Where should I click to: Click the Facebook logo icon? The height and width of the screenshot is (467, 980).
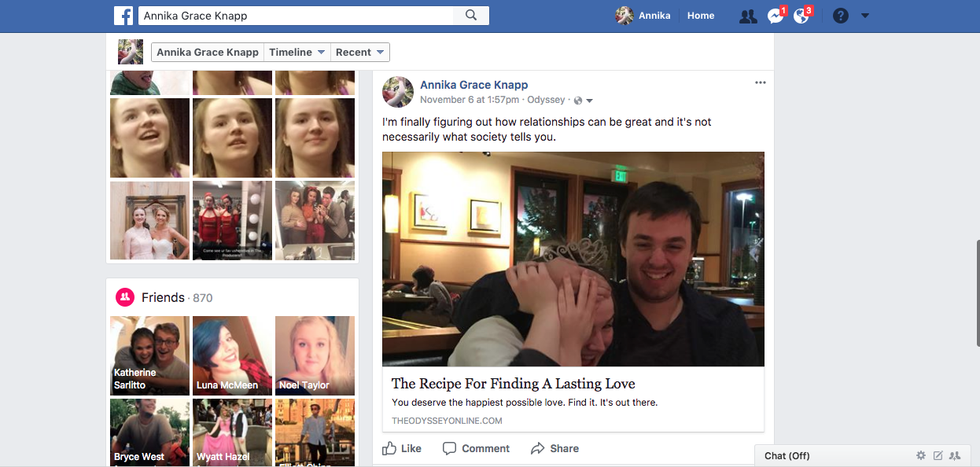[124, 16]
